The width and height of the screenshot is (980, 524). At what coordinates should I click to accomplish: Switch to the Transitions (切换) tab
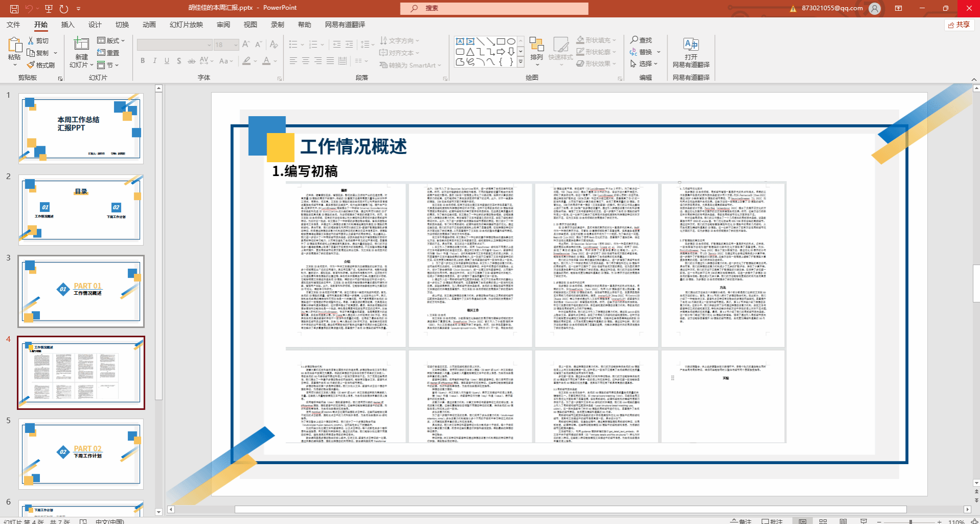click(x=122, y=25)
